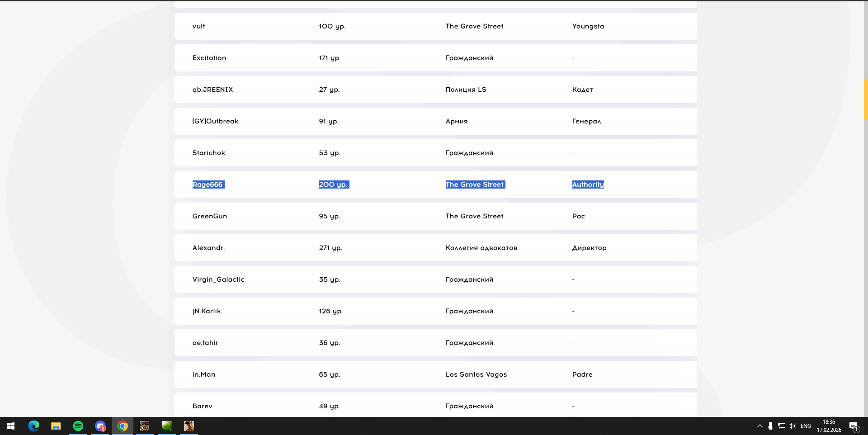Image resolution: width=868 pixels, height=435 pixels.
Task: Click the Армия faction cell
Action: click(457, 121)
